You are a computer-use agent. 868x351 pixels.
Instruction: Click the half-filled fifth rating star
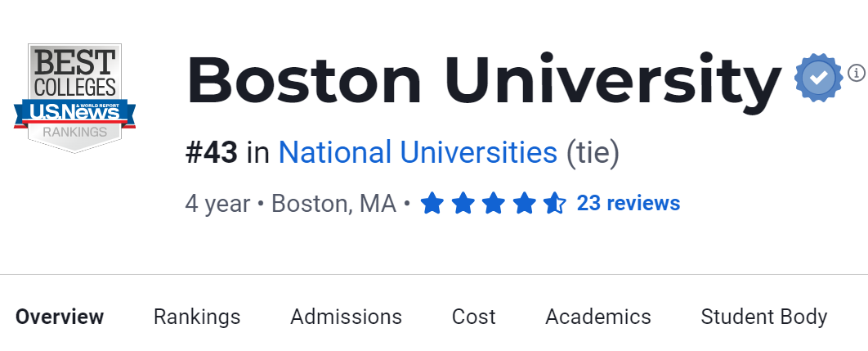point(555,203)
